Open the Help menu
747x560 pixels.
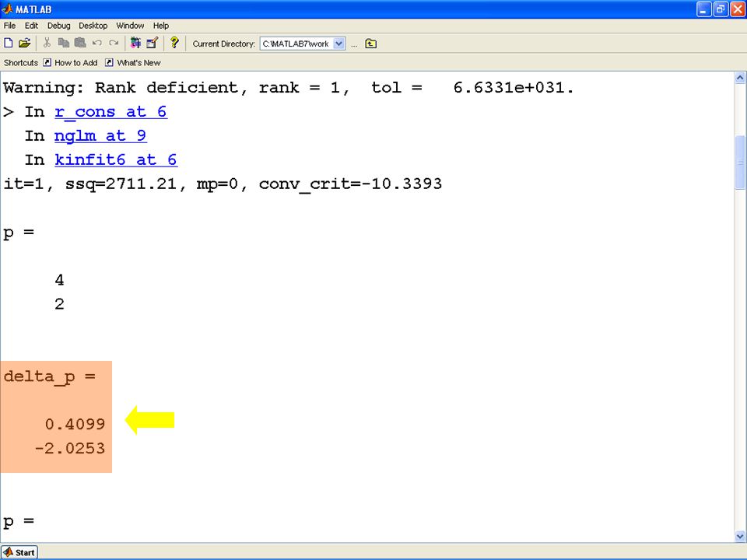(161, 26)
